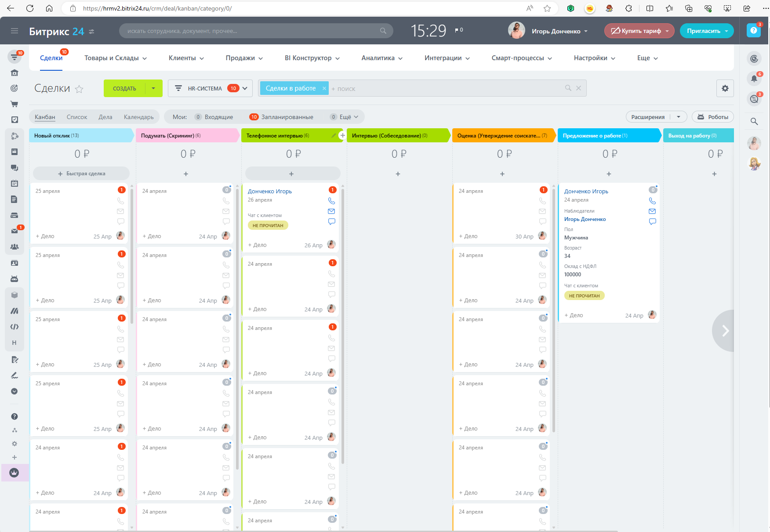770x532 pixels.
Task: Click Быстрая сделка in Новый отклик
Action: [x=81, y=174]
